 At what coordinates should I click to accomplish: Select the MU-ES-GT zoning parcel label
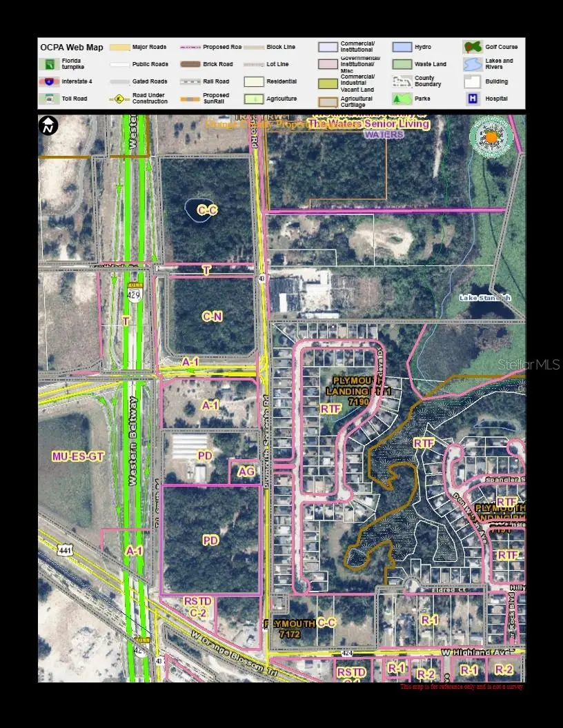click(x=78, y=456)
